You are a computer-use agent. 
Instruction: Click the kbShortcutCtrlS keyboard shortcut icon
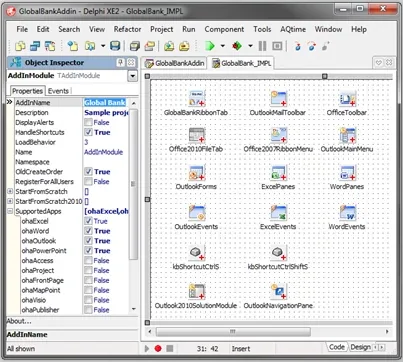tap(197, 253)
